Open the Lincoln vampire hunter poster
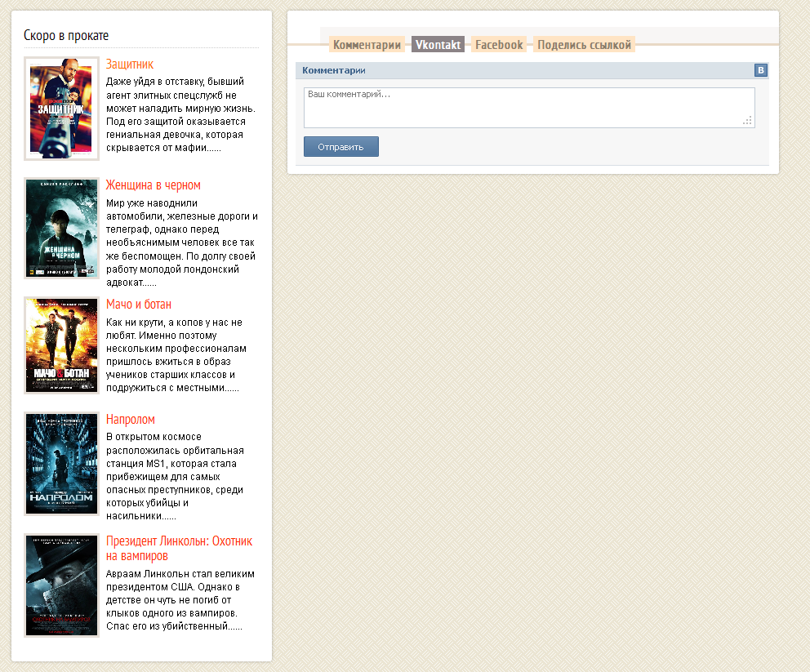This screenshot has height=672, width=810. coord(61,585)
